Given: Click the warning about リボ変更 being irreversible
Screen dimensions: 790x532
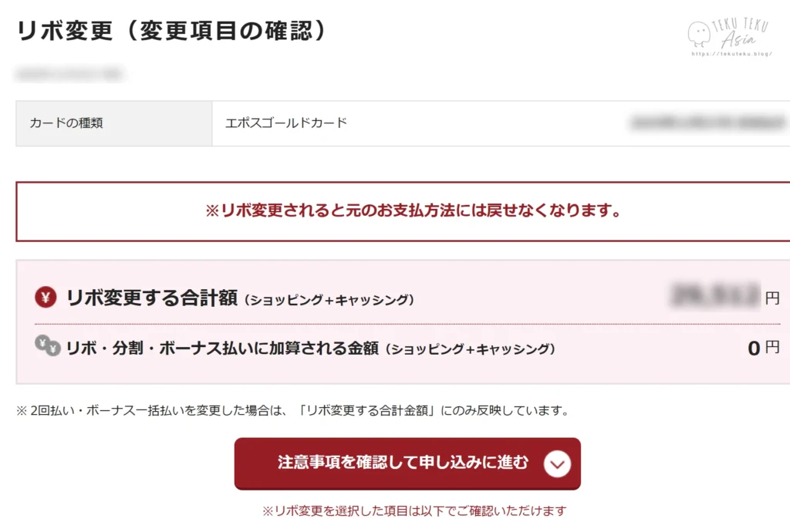Looking at the screenshot, I should (414, 211).
